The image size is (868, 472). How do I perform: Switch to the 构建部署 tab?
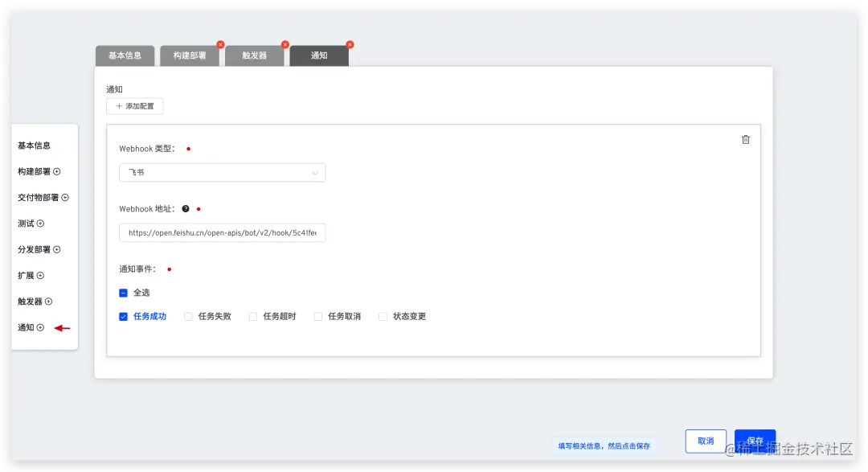tap(190, 56)
